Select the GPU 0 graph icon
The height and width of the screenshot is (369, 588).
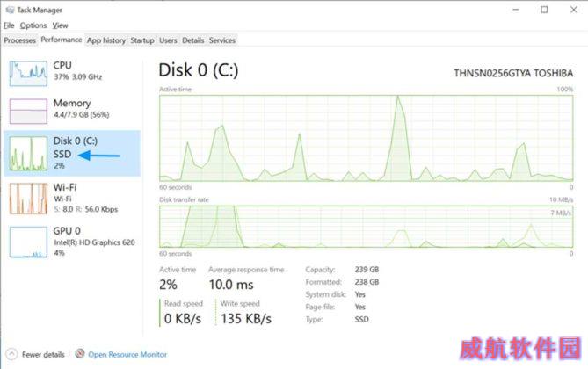pos(28,242)
